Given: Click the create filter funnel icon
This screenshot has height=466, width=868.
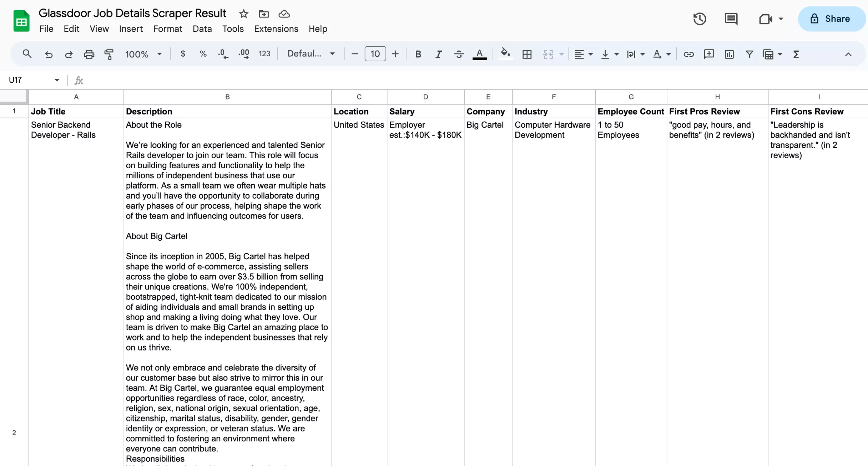Looking at the screenshot, I should pyautogui.click(x=750, y=54).
